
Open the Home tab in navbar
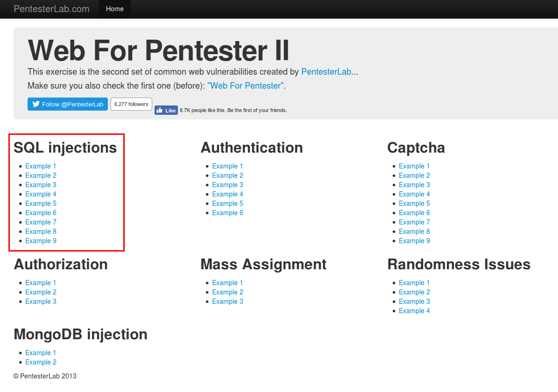[x=115, y=9]
